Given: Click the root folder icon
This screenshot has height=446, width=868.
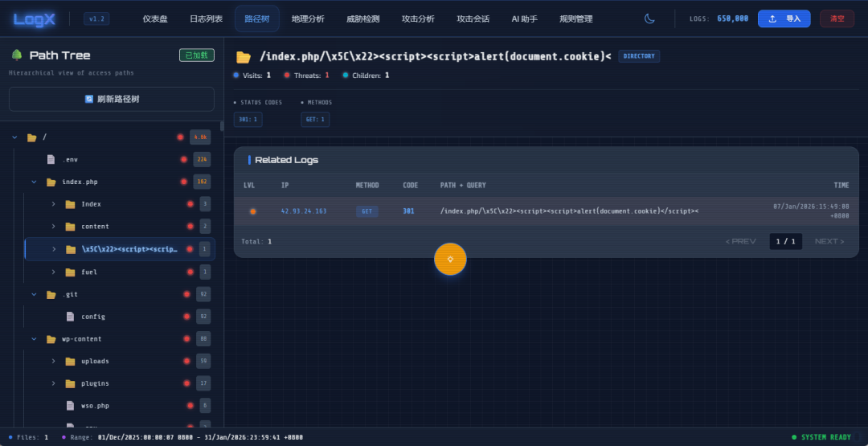Looking at the screenshot, I should click(32, 137).
